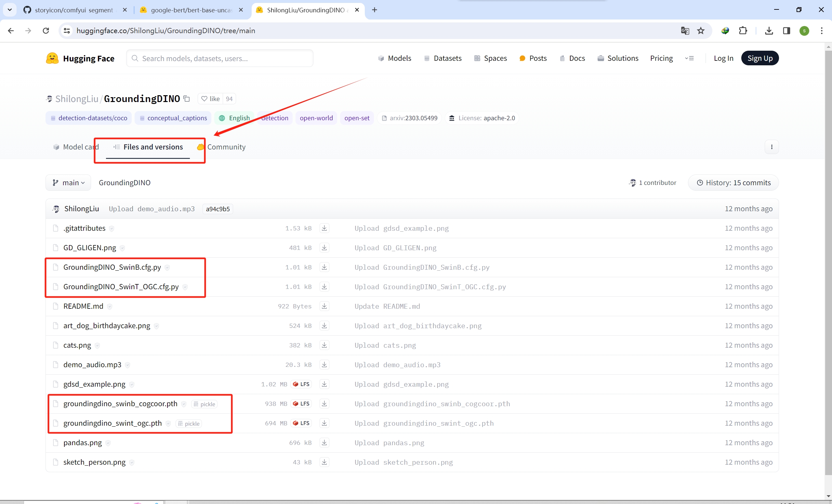This screenshot has width=832, height=504.
Task: Download groundingdino_swinb_cogcoor.pth via its arrow icon
Action: pyautogui.click(x=324, y=404)
